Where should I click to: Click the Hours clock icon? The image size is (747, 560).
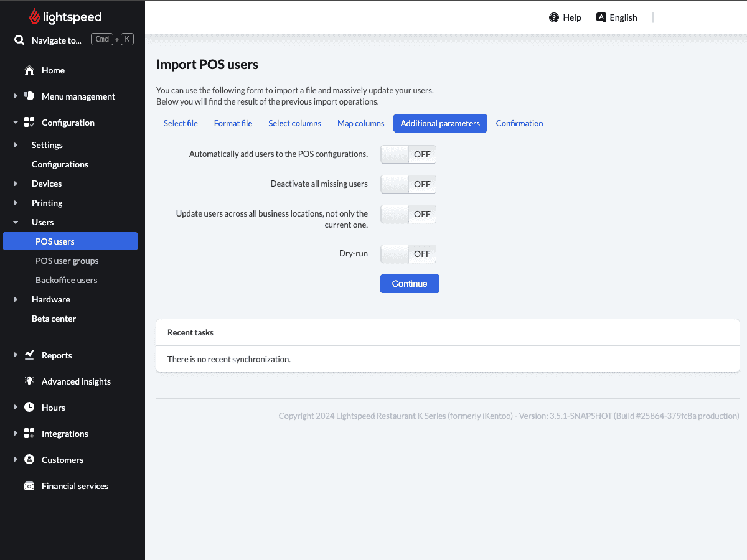click(x=29, y=407)
